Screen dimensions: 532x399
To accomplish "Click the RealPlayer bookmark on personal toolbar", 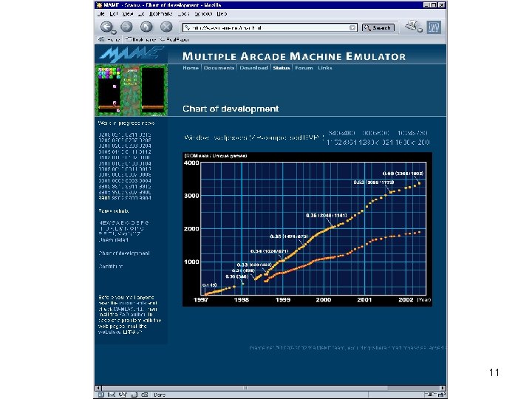I will pyautogui.click(x=174, y=39).
